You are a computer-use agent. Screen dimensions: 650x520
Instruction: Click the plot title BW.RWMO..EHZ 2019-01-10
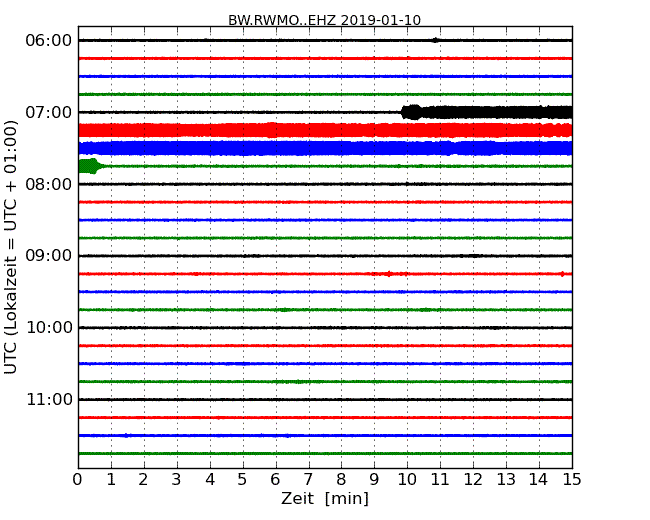pyautogui.click(x=324, y=20)
